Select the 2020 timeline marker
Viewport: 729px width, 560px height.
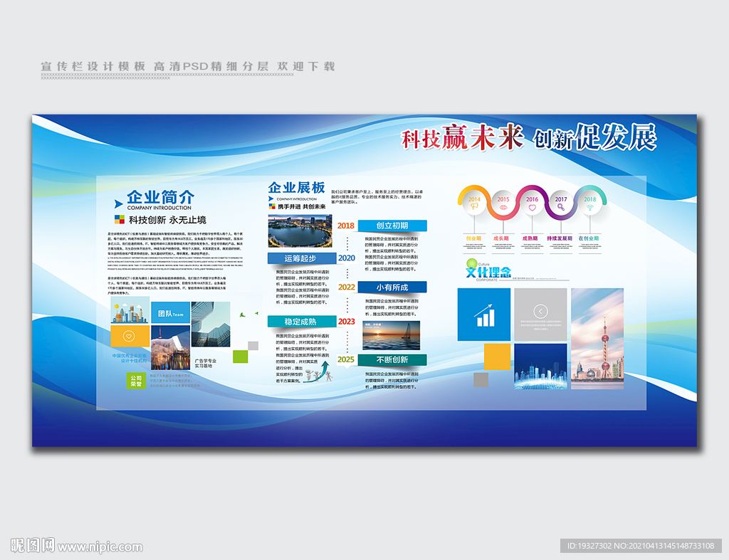(x=347, y=258)
